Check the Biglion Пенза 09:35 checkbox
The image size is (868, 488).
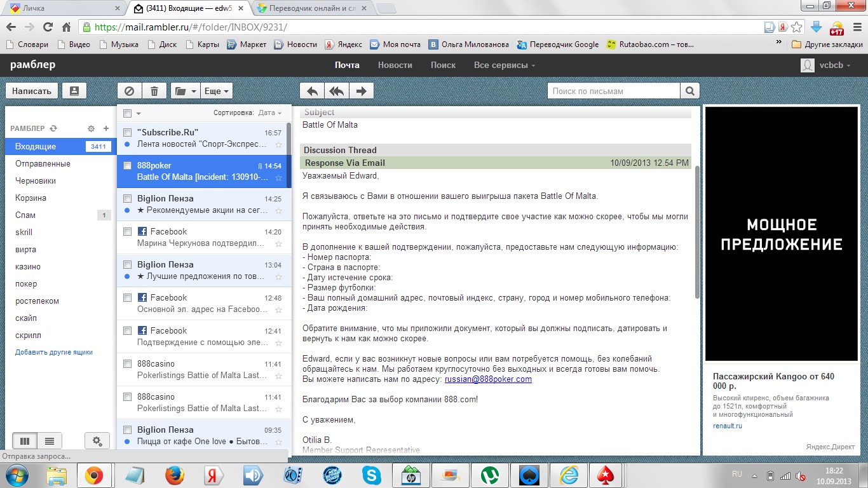tap(127, 430)
